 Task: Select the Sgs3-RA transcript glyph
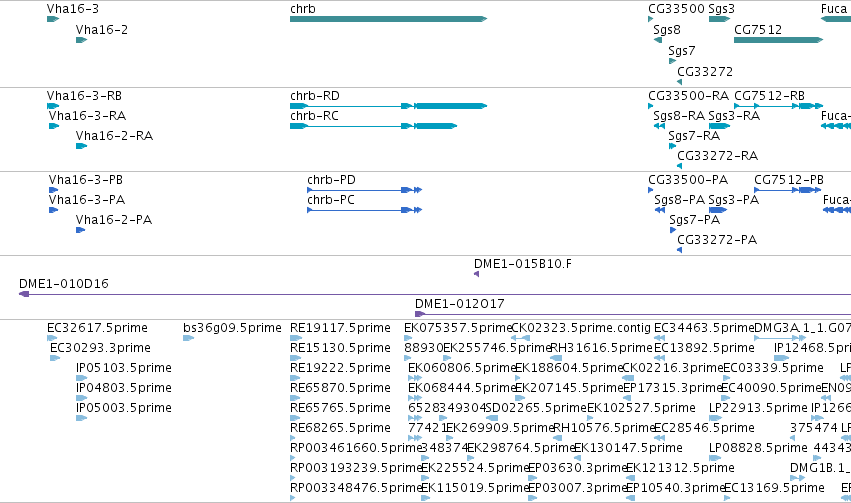[x=719, y=126]
